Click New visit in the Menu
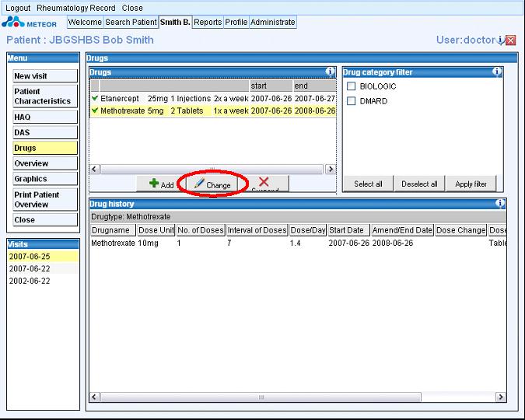Viewport: 525px width, 420px height. point(45,76)
